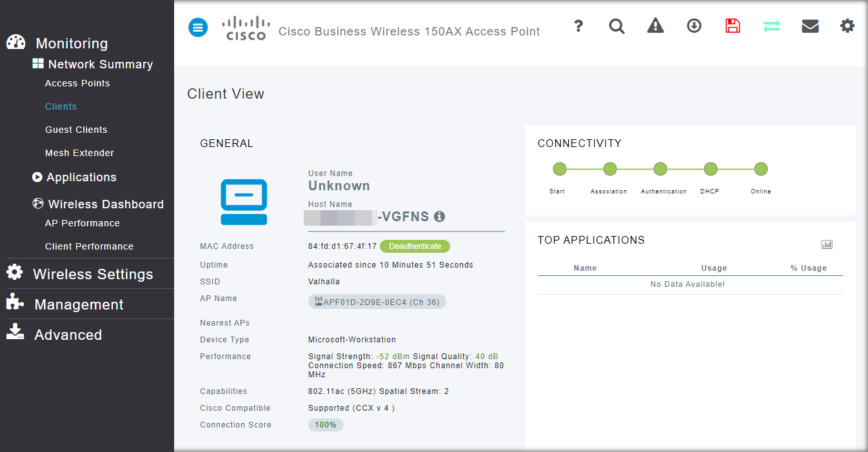Click the info icon next to the host name
The height and width of the screenshot is (452, 868).
439,217
